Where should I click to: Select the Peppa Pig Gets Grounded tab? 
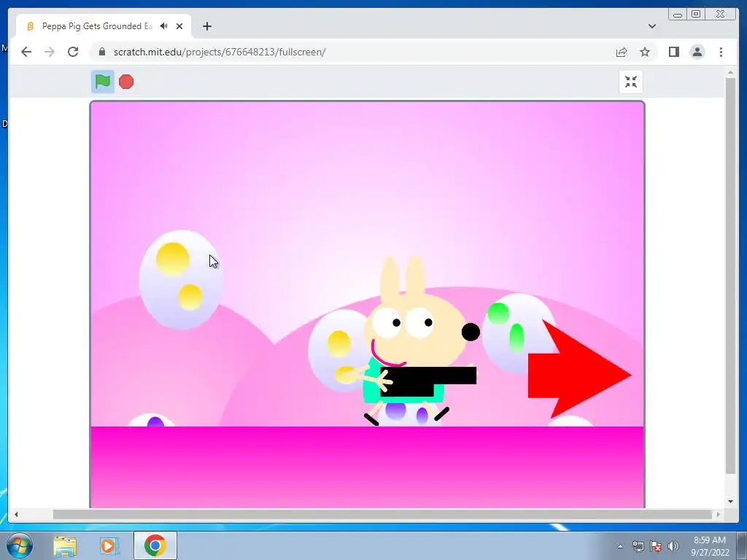(x=97, y=26)
